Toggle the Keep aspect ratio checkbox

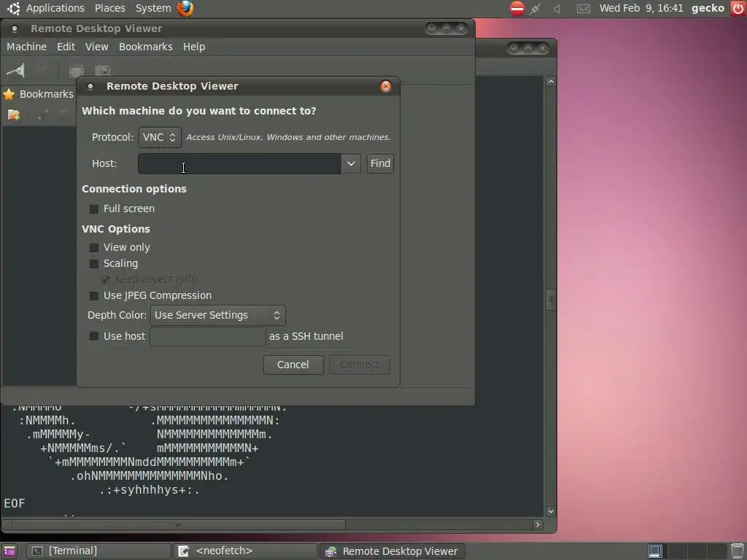(x=106, y=279)
